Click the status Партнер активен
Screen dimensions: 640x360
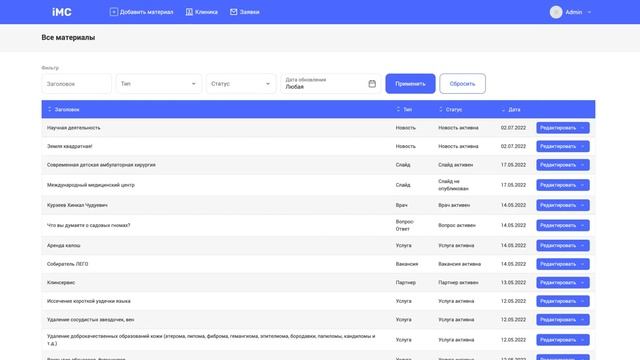(x=458, y=282)
